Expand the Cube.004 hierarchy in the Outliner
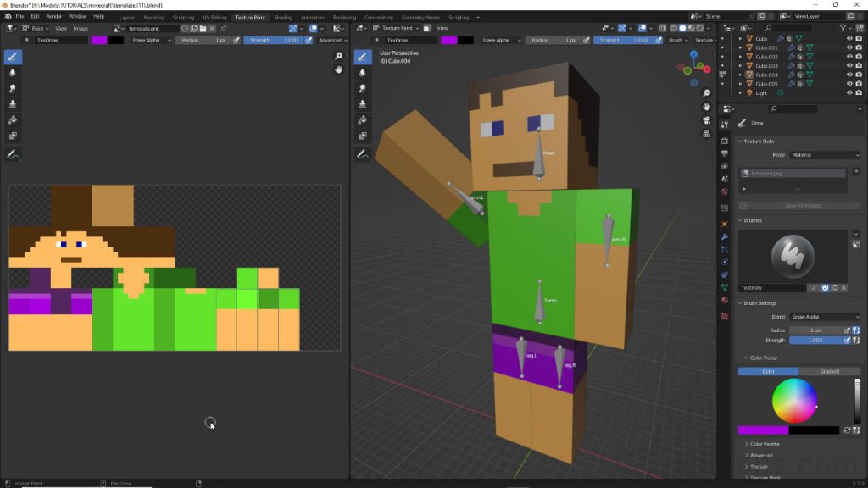The height and width of the screenshot is (488, 868). coord(740,75)
